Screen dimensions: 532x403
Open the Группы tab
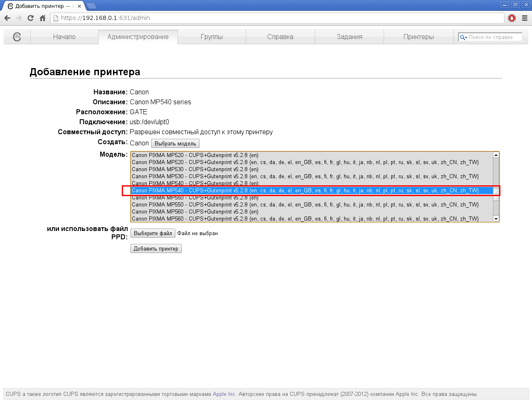coord(212,37)
